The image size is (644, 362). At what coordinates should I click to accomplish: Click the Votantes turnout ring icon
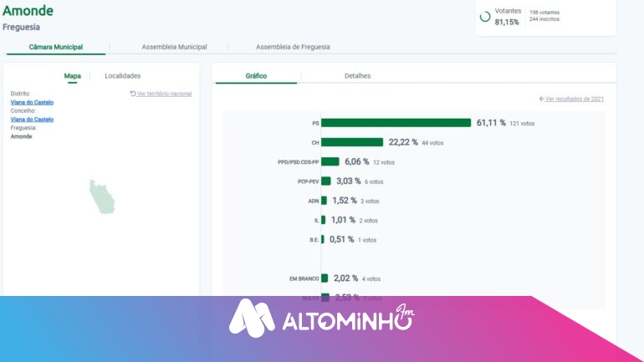tap(485, 17)
